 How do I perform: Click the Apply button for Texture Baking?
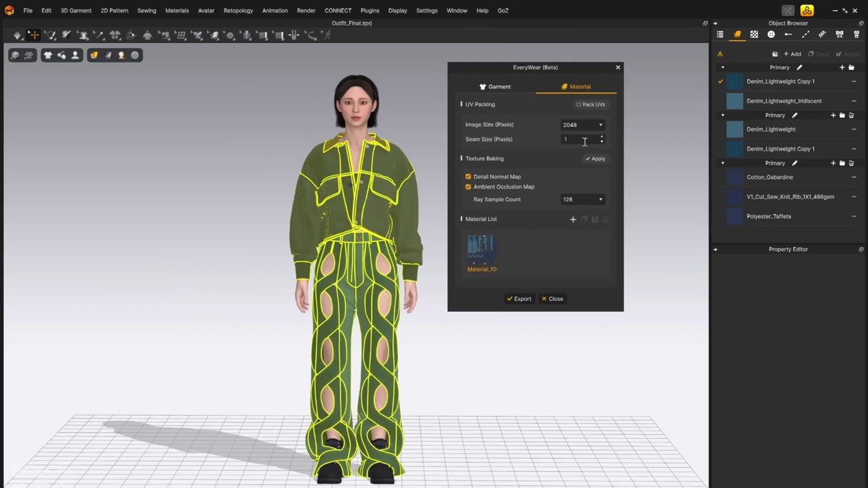point(595,159)
